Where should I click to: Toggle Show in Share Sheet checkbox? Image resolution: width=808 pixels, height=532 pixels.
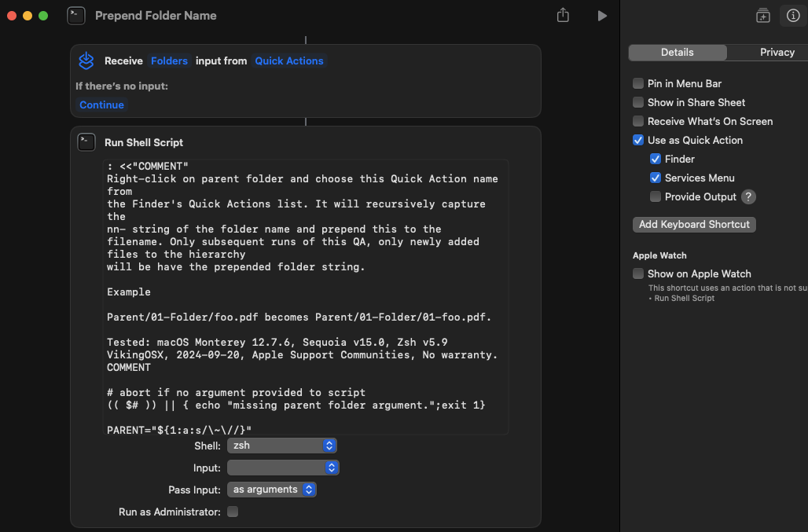click(638, 102)
